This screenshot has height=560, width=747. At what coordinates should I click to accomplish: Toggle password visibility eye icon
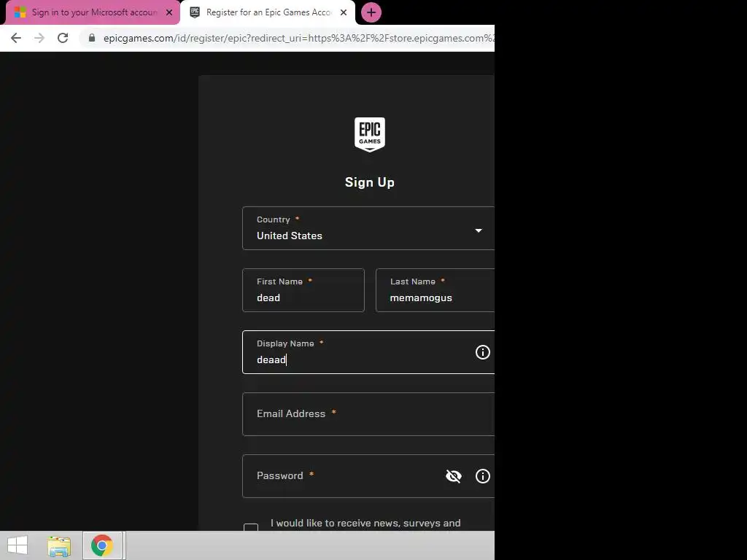(x=454, y=476)
